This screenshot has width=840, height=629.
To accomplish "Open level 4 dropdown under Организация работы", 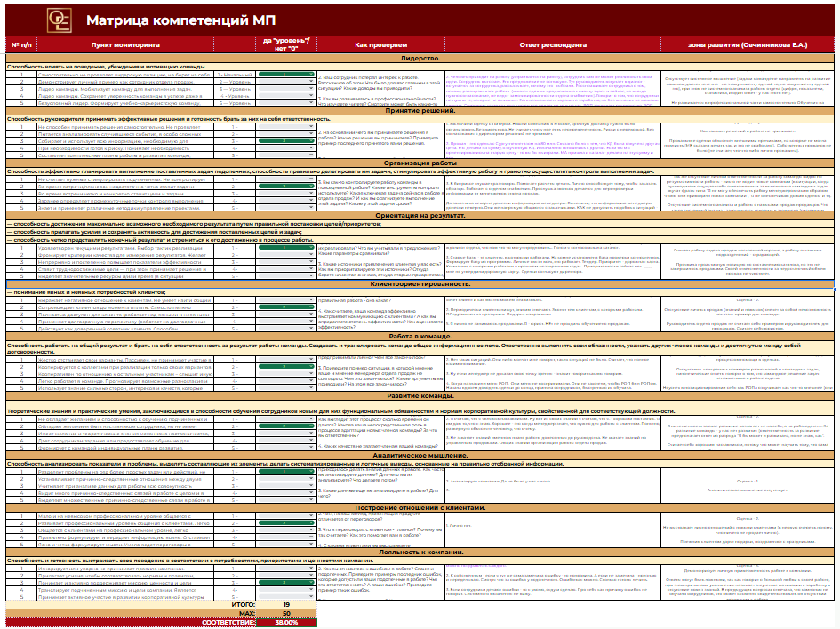I will click(x=286, y=200).
